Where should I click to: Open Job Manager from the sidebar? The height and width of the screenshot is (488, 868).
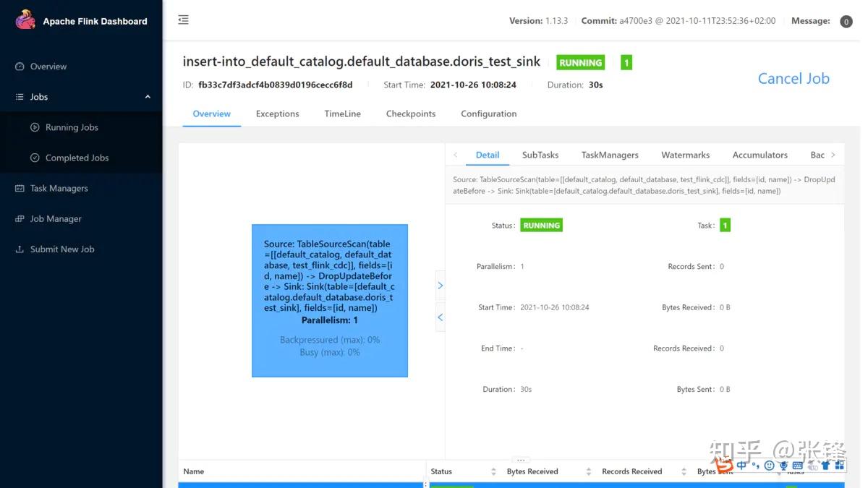(x=55, y=218)
